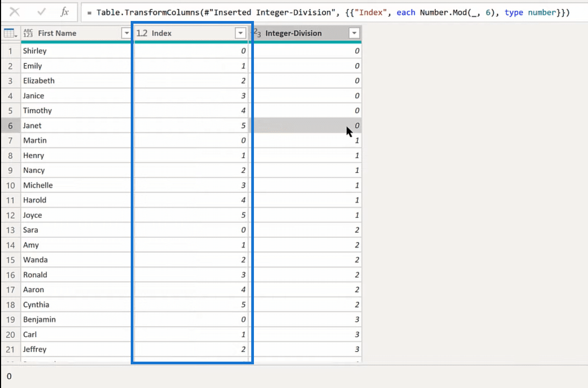
Task: Click the cell containing Janice
Action: click(76, 96)
